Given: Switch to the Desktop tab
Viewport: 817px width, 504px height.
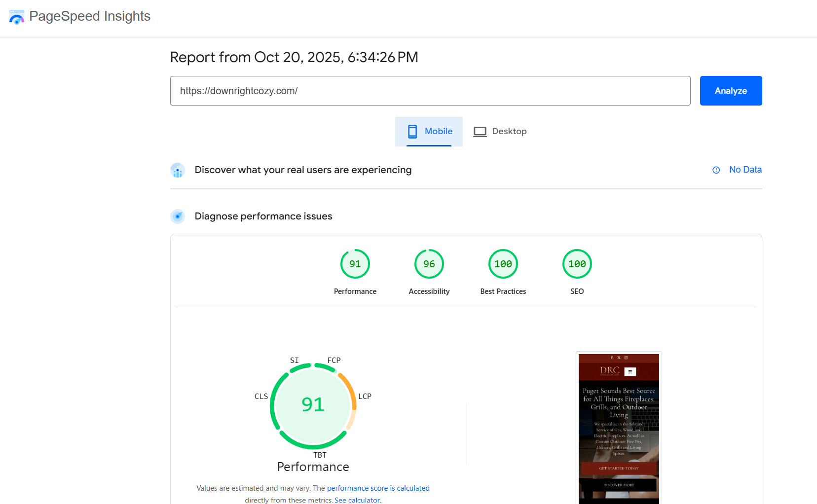Looking at the screenshot, I should click(x=500, y=132).
